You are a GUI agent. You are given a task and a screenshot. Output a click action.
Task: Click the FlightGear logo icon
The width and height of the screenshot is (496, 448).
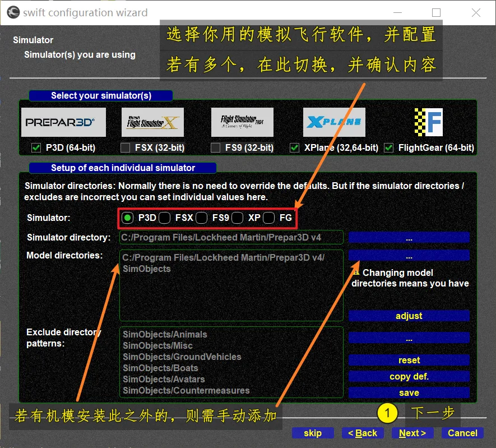click(429, 122)
